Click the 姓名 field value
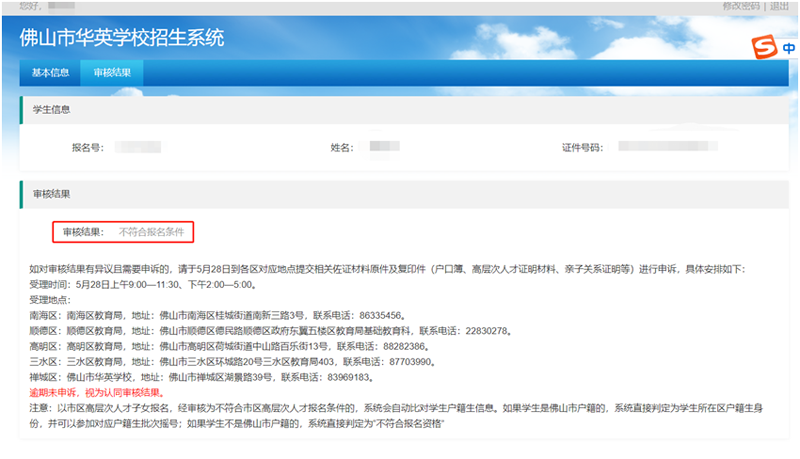Image resolution: width=800 pixels, height=459 pixels. coord(378,147)
